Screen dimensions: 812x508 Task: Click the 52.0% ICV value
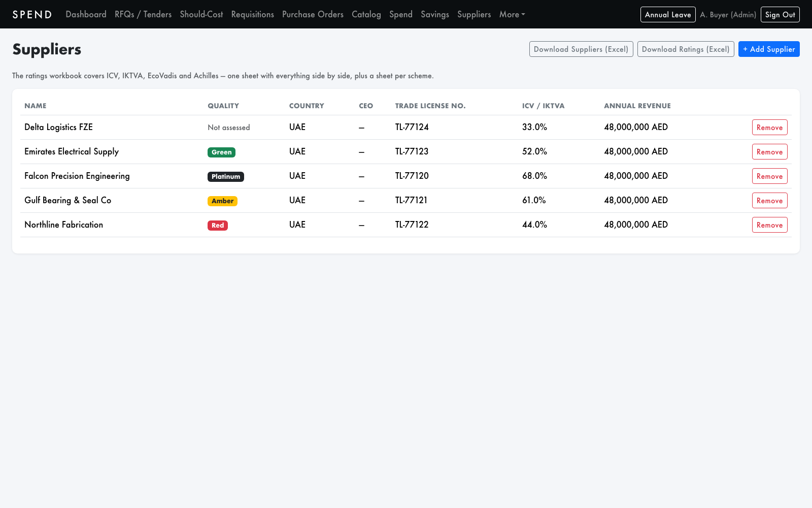pyautogui.click(x=534, y=151)
